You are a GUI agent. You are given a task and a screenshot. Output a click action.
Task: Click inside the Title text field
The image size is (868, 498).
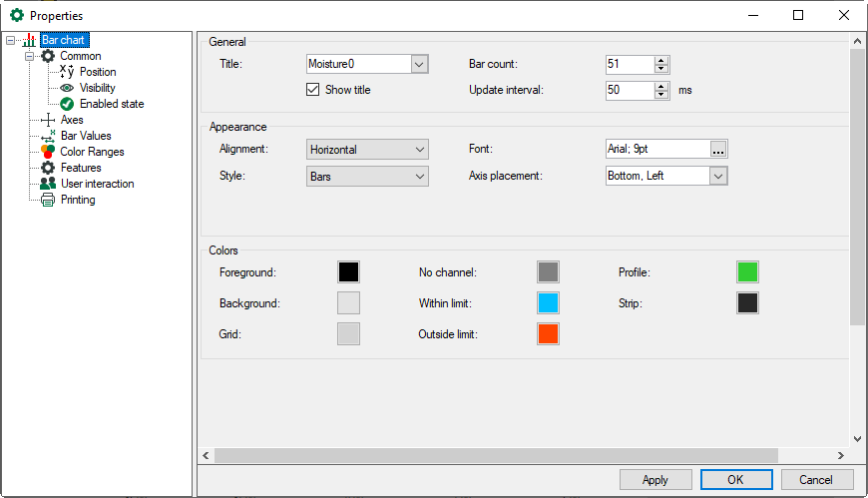(x=358, y=64)
